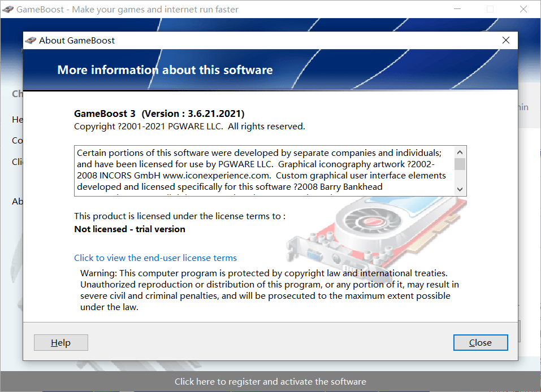Screen dimensions: 541x392
Task: Click the GameBoost icon in the About dialog title bar
Action: tap(32, 40)
